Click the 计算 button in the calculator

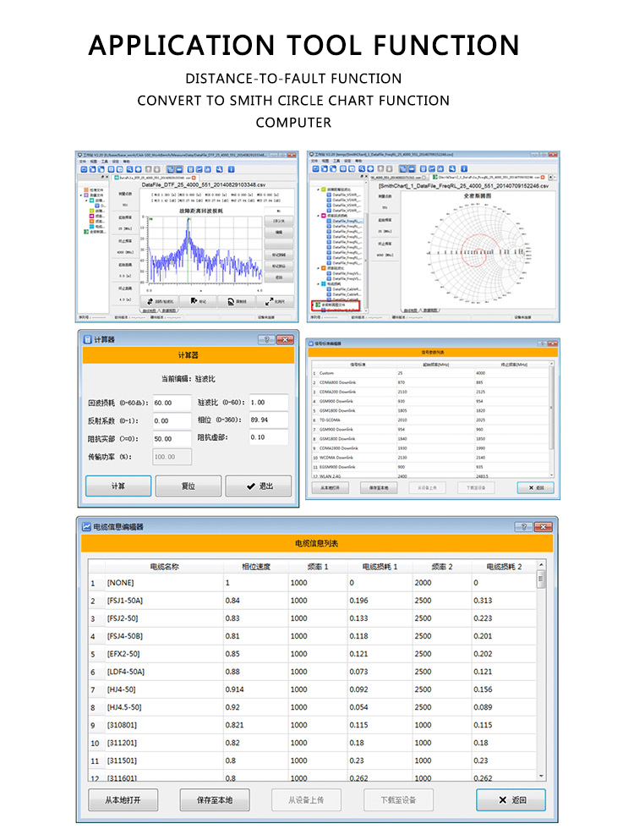[x=118, y=486]
